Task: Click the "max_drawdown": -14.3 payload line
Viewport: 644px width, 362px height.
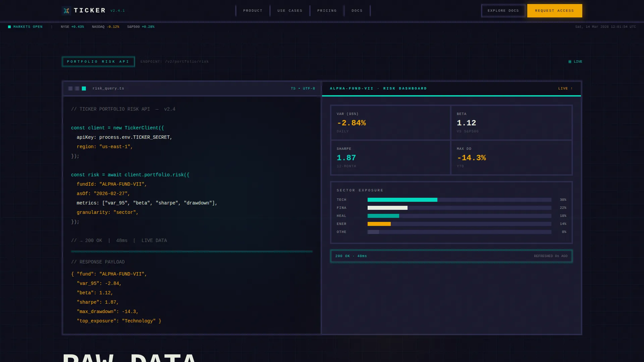Action: tap(107, 312)
